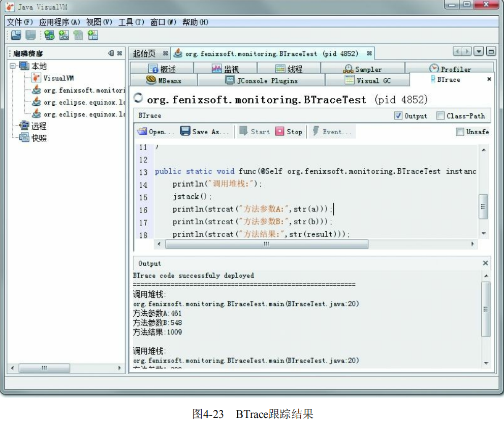
Task: Click code line 16 in editor
Action: coord(252,209)
